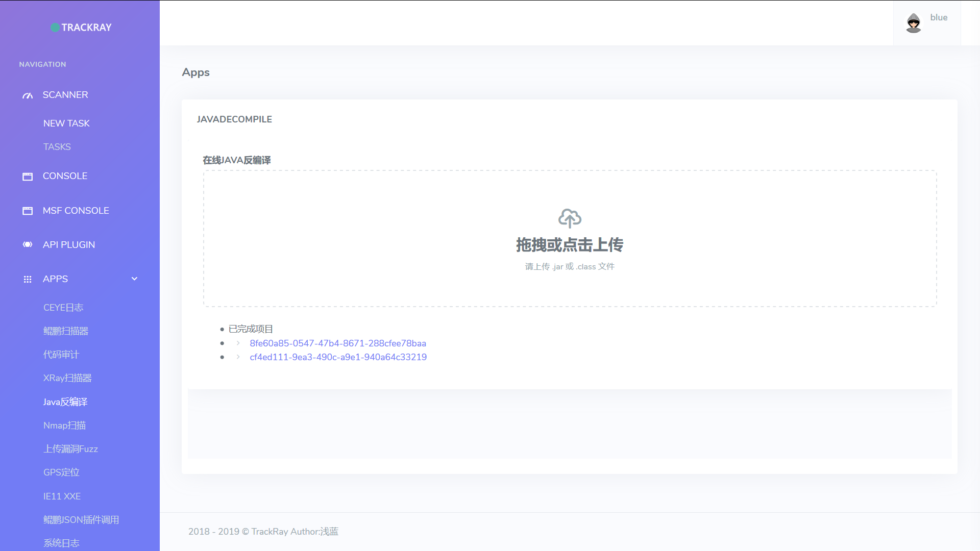Open project 8fe60a85-0547-47b4-8671-288cfee78baa

click(x=337, y=343)
